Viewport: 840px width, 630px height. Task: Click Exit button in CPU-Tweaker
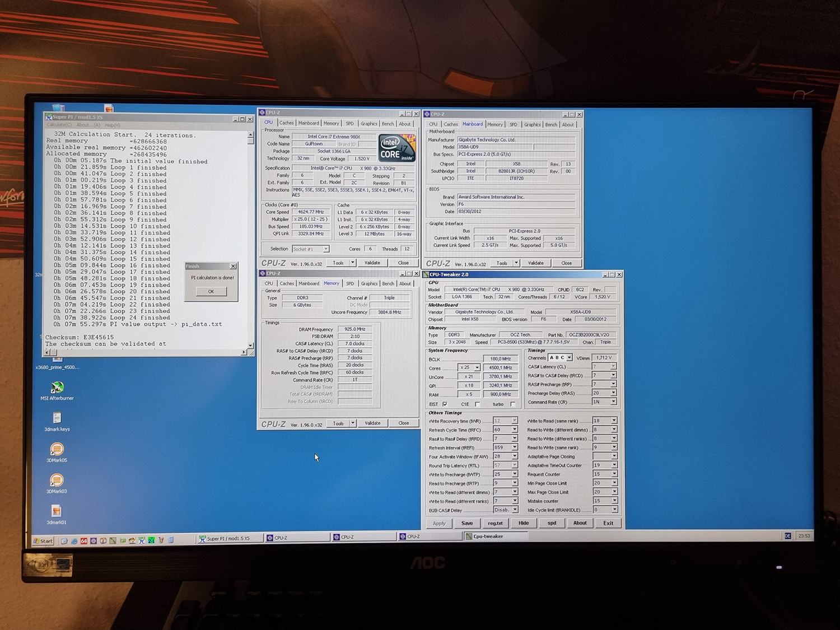coord(608,523)
